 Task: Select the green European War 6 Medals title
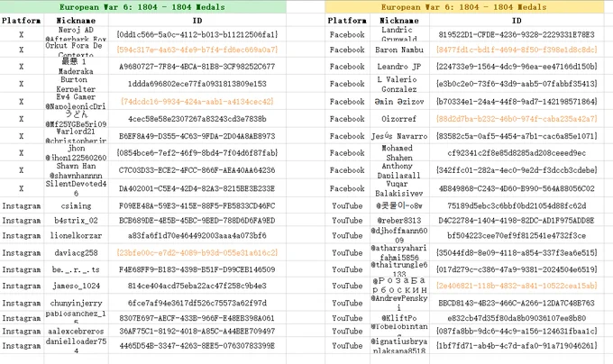[142, 7]
